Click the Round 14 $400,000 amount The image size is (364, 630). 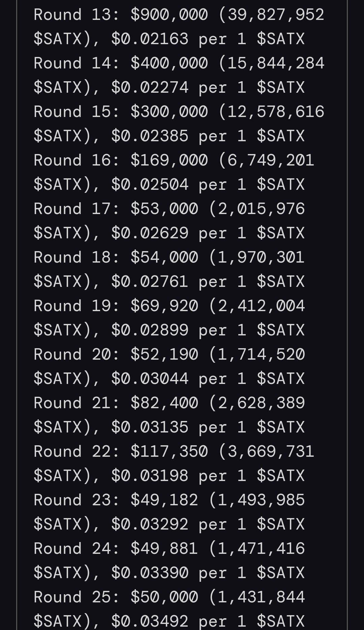click(x=169, y=63)
